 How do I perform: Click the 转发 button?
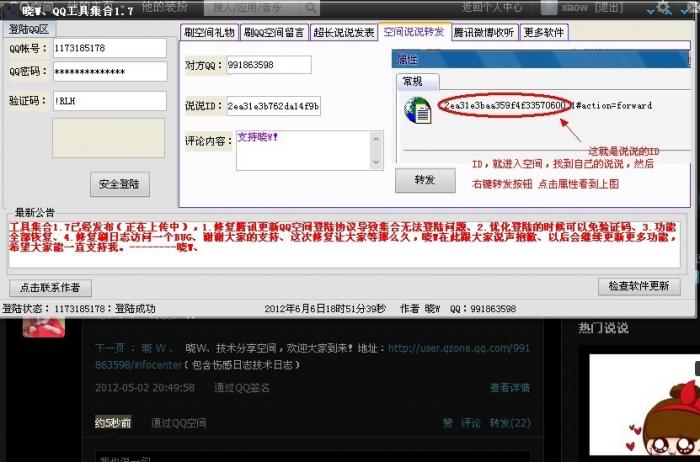point(425,180)
